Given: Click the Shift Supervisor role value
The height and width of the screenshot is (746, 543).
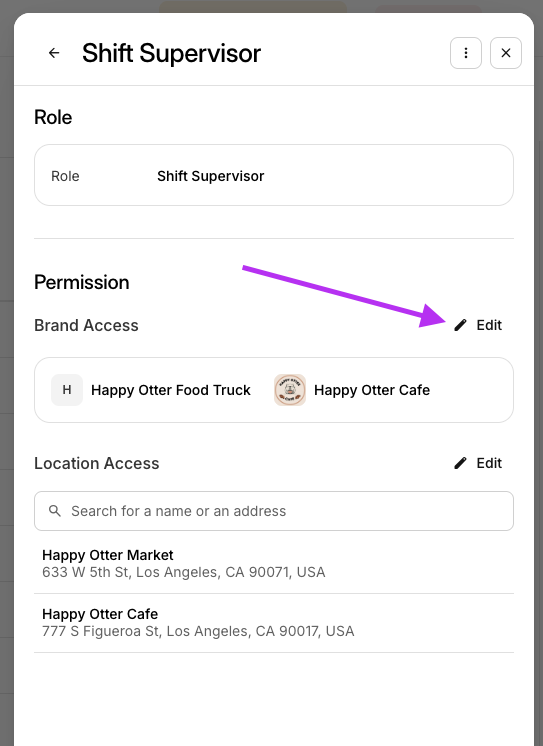Looking at the screenshot, I should coord(210,176).
